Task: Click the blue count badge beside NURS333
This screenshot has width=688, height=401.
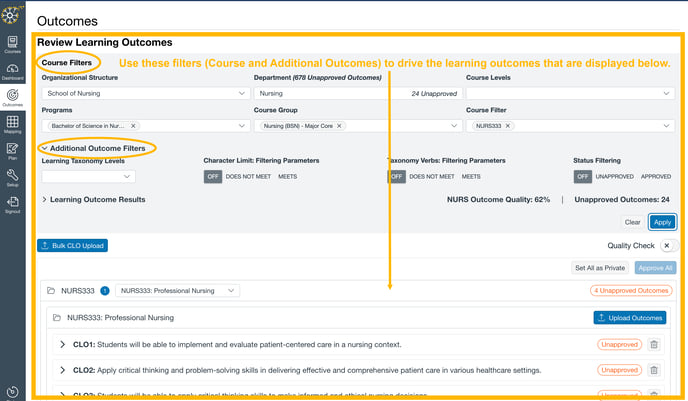Action: (105, 290)
